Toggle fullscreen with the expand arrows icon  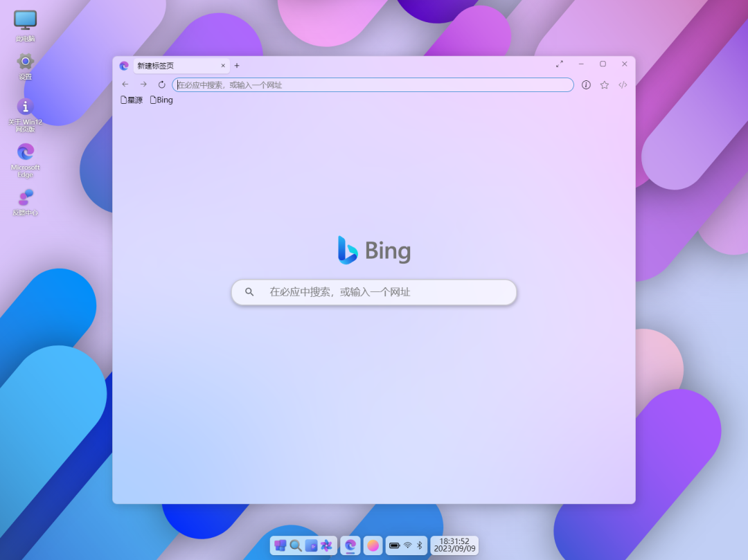tap(559, 64)
